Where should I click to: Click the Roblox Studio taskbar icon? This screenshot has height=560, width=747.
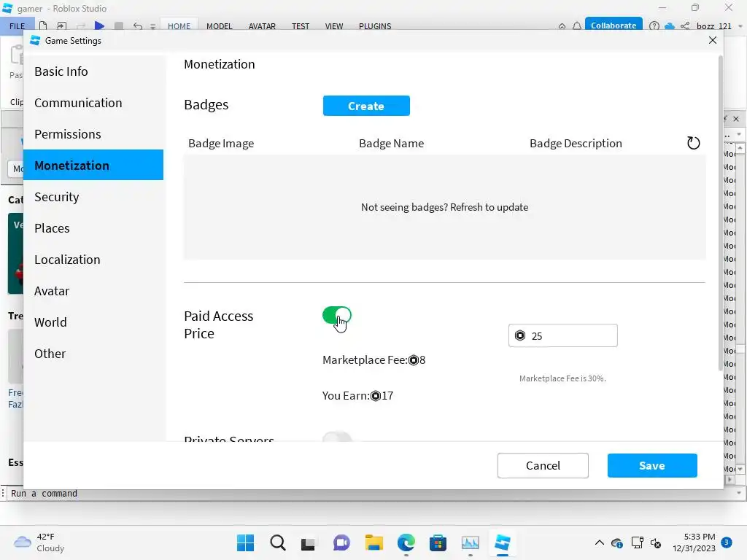click(502, 542)
